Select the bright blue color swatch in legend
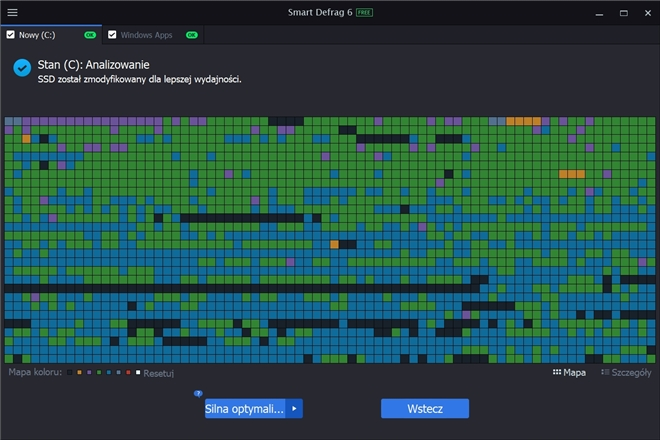 point(109,373)
